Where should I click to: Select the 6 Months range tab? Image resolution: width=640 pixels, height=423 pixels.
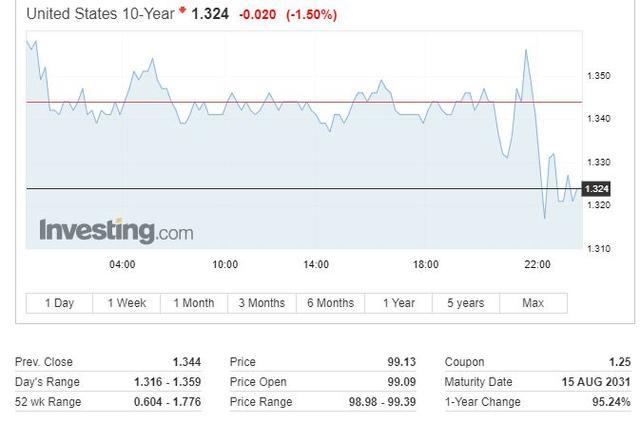(x=330, y=303)
